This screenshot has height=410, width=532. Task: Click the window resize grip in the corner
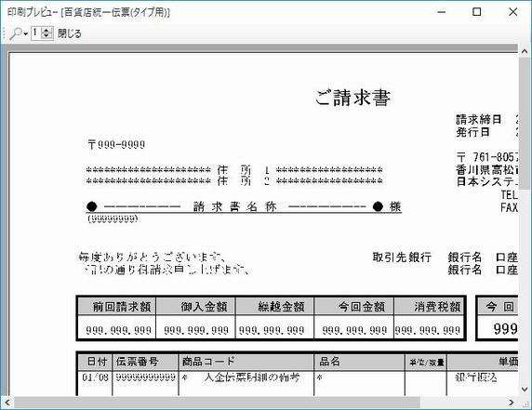click(525, 403)
